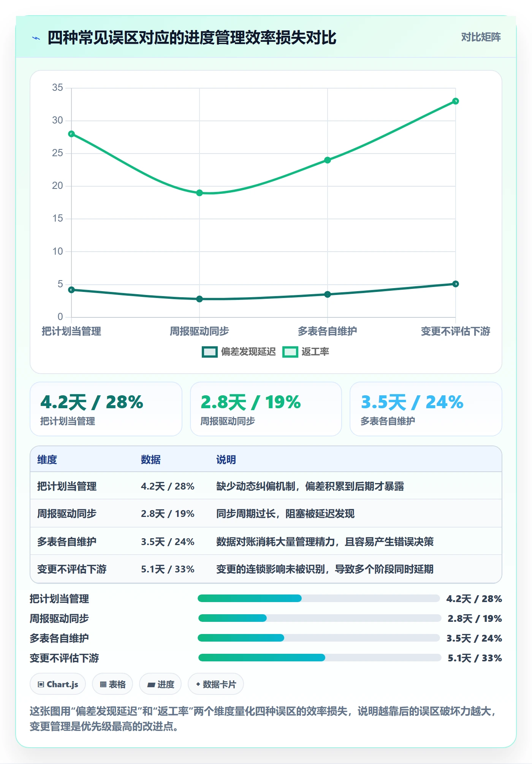The height and width of the screenshot is (764, 532).
Task: Click table cell 5.1天 / 33%
Action: click(x=168, y=569)
